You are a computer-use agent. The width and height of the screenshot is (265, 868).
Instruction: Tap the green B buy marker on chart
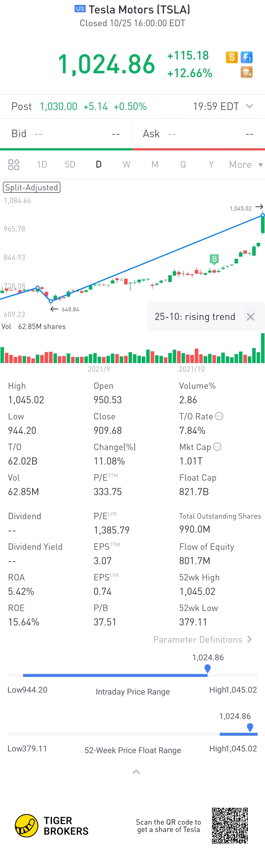coord(214,259)
